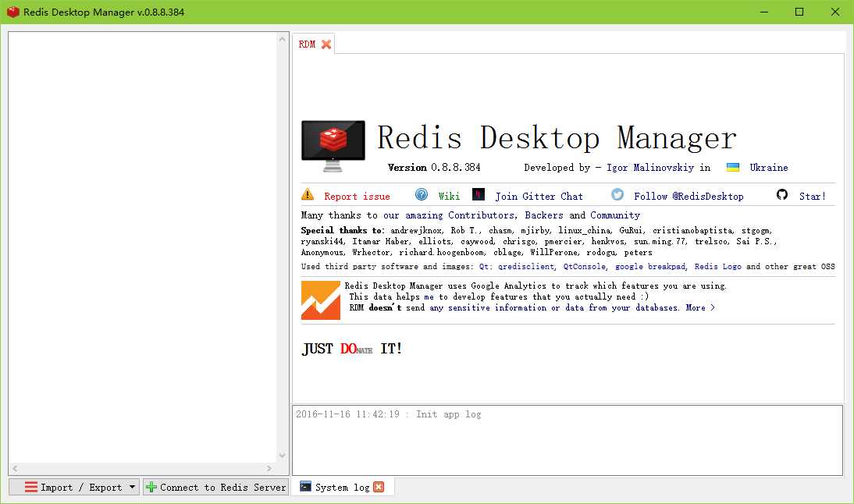Expand Import / Export dropdown arrow

(x=133, y=487)
